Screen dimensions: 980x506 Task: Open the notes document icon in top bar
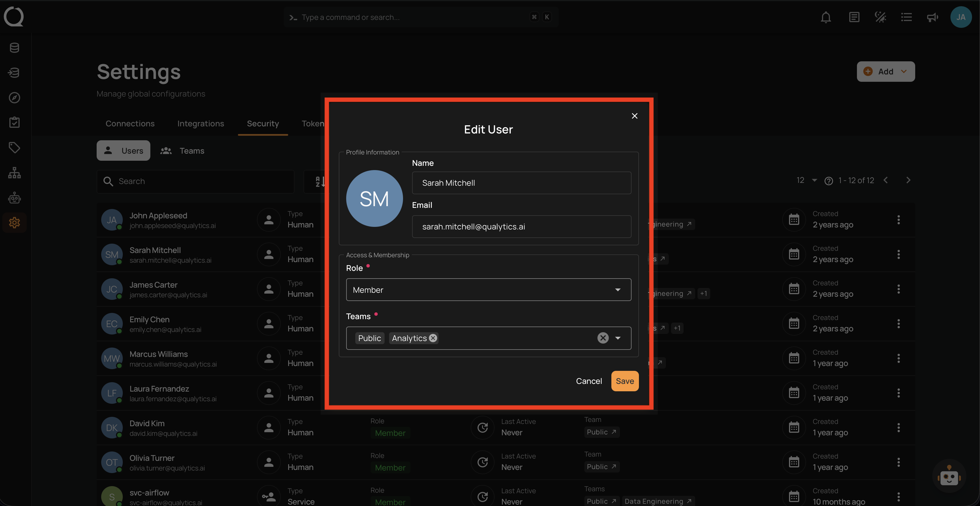click(x=854, y=17)
